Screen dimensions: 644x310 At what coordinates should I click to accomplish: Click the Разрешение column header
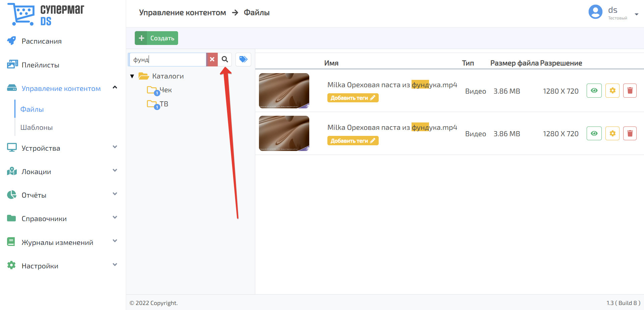pyautogui.click(x=561, y=63)
